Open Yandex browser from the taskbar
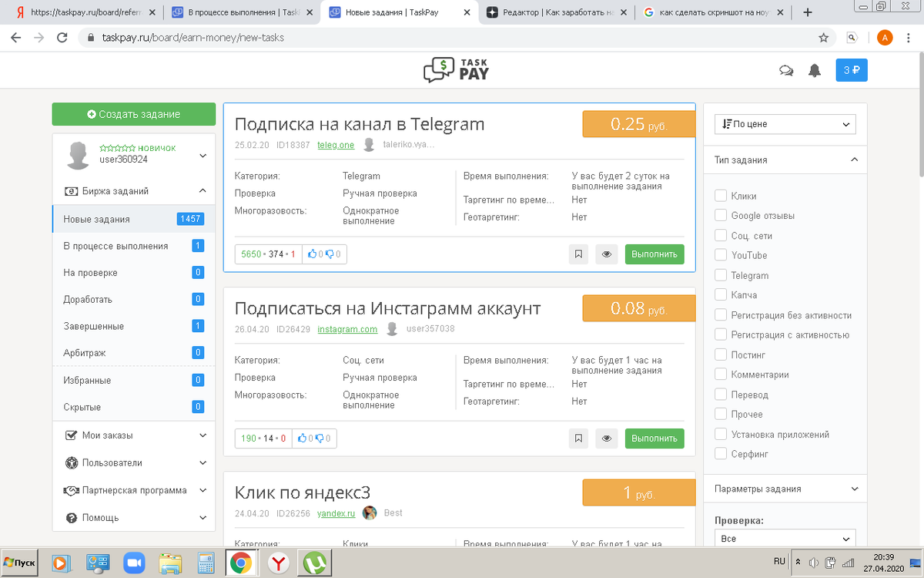This screenshot has width=924, height=578. click(x=278, y=563)
